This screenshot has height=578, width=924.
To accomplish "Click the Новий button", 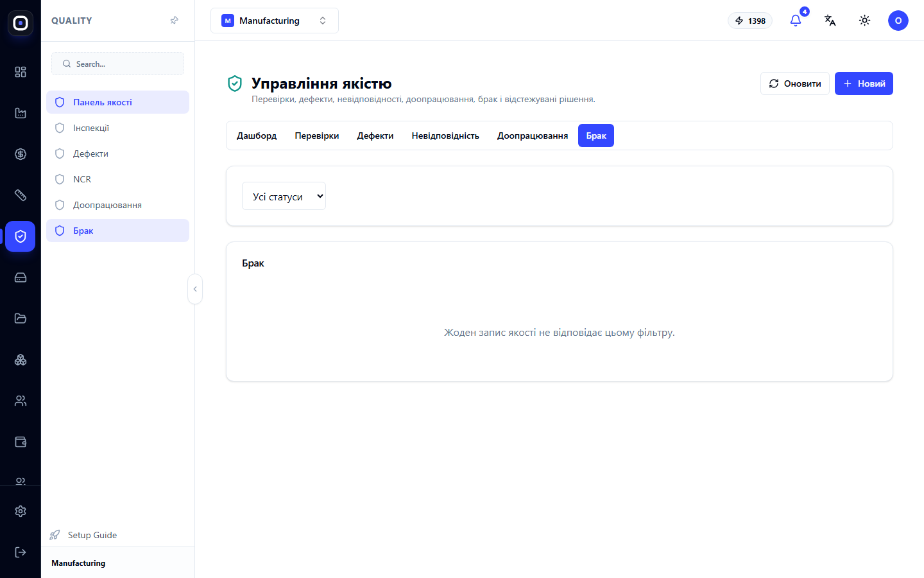I will tap(864, 83).
